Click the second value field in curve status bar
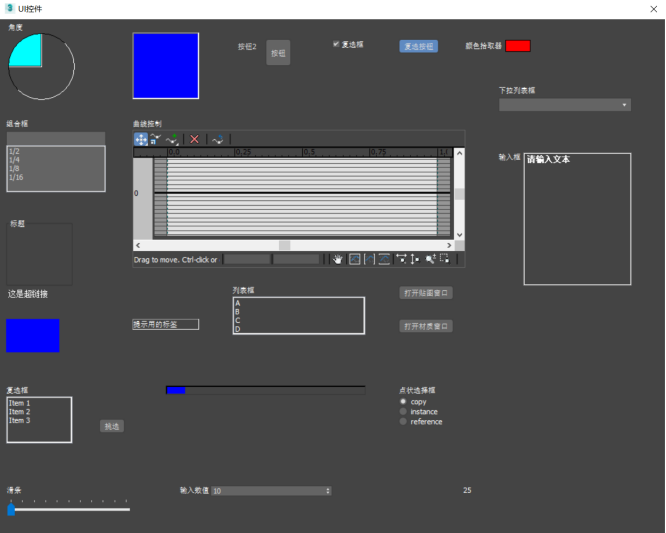Screen dimensions: 666x533 (x=296, y=259)
